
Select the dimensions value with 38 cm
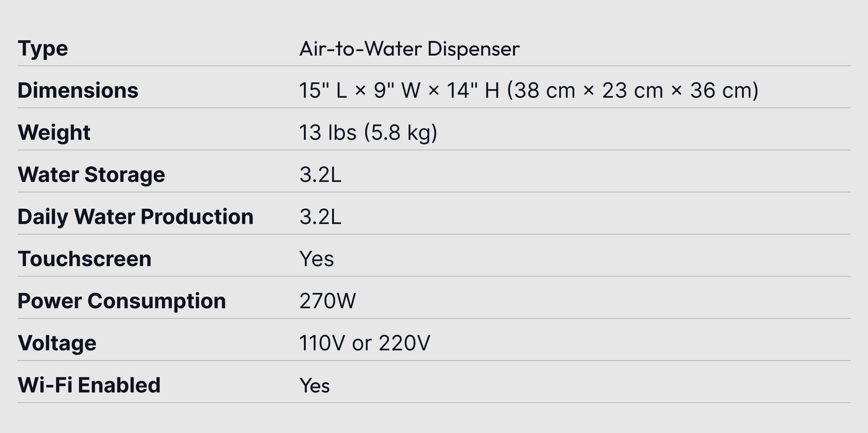click(x=528, y=90)
